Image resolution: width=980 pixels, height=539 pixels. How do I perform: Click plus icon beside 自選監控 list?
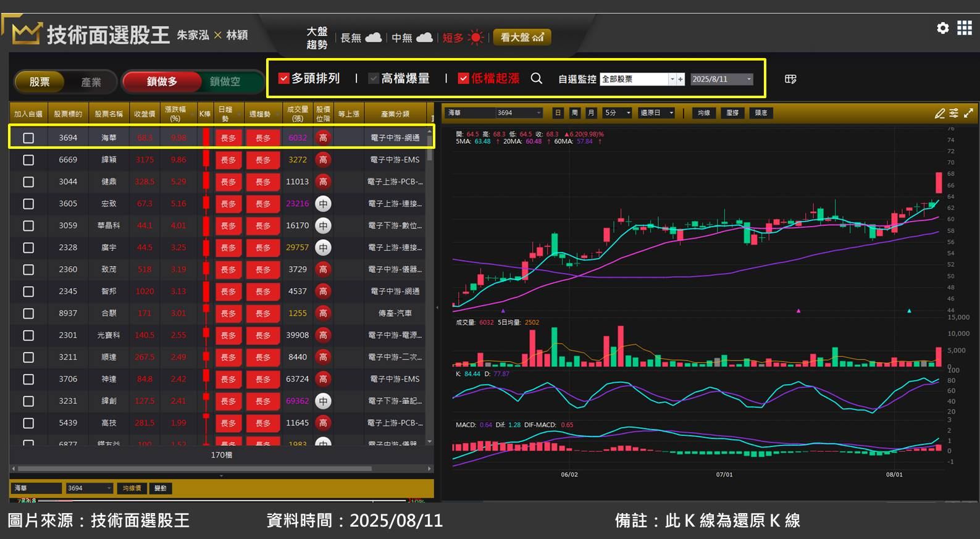[681, 79]
